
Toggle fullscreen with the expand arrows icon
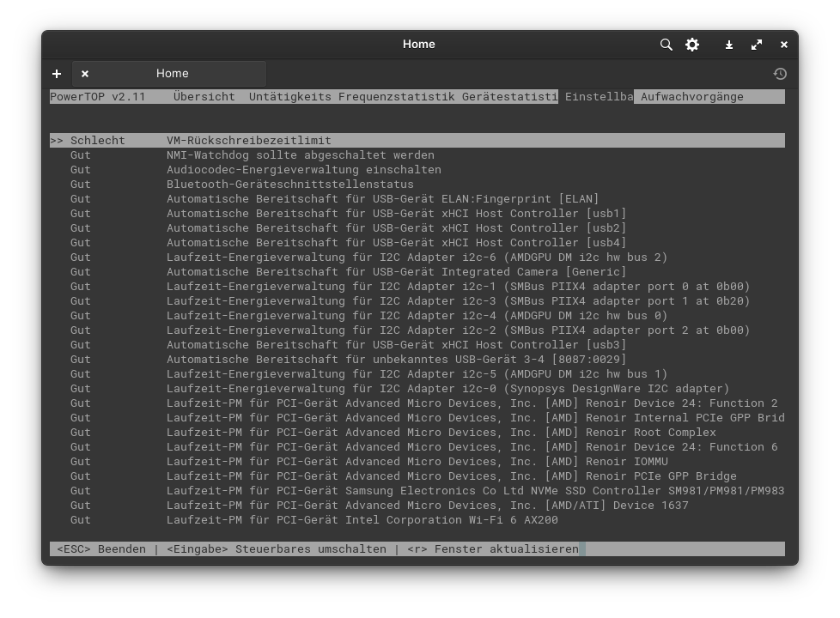click(757, 45)
